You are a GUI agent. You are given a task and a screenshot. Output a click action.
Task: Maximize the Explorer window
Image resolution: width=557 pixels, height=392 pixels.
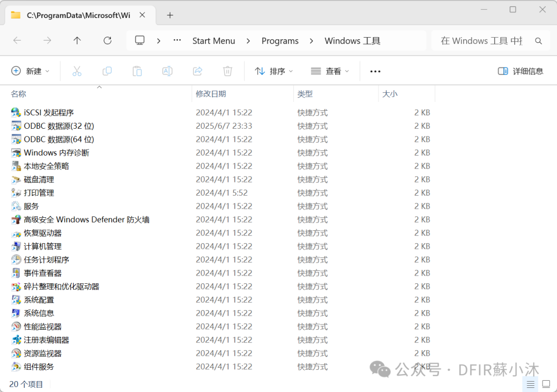[x=513, y=10]
